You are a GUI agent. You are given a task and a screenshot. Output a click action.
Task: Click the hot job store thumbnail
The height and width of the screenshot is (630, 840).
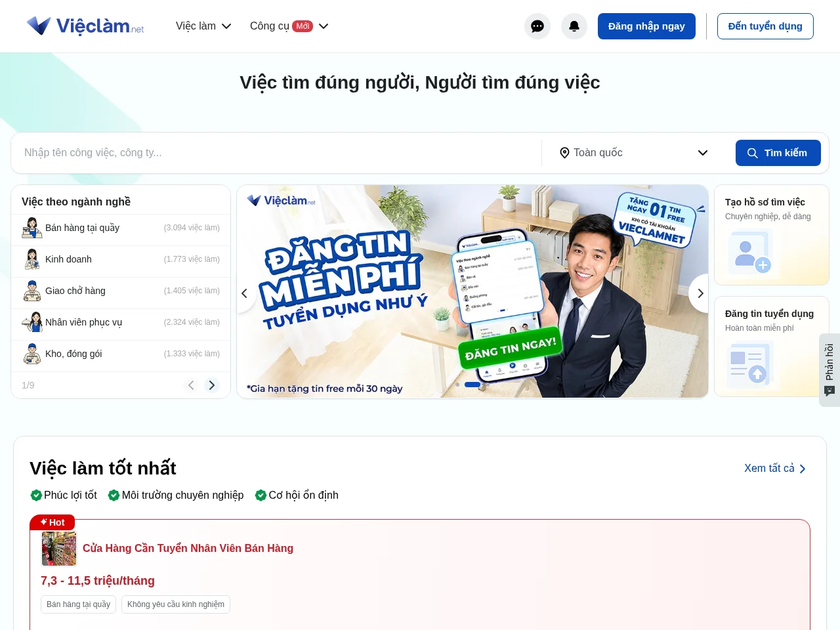tap(59, 549)
